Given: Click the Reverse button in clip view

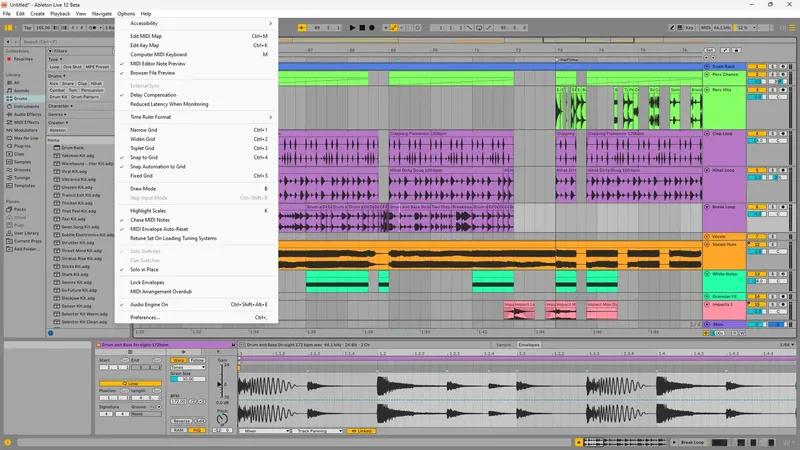Looking at the screenshot, I should [x=183, y=421].
